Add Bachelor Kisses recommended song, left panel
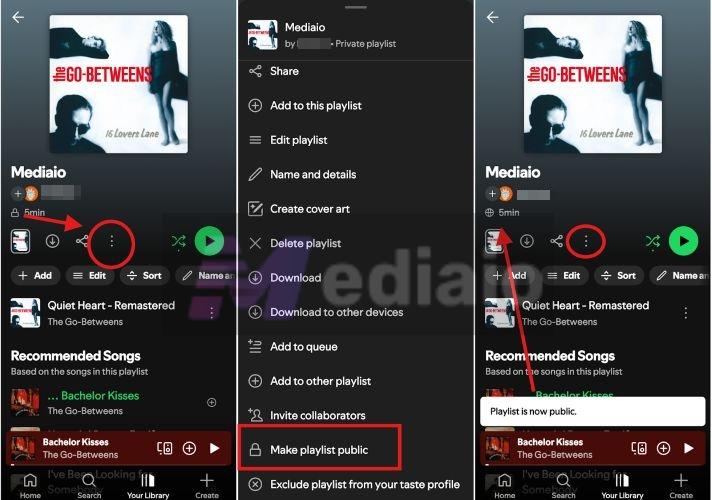The image size is (712, 500). click(212, 402)
